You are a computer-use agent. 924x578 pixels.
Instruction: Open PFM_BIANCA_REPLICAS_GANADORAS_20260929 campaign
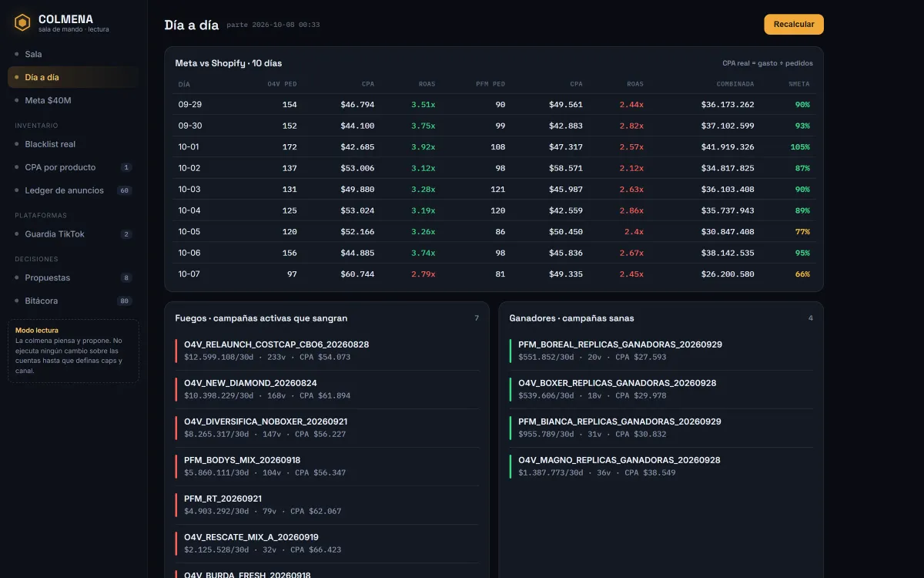661,428
